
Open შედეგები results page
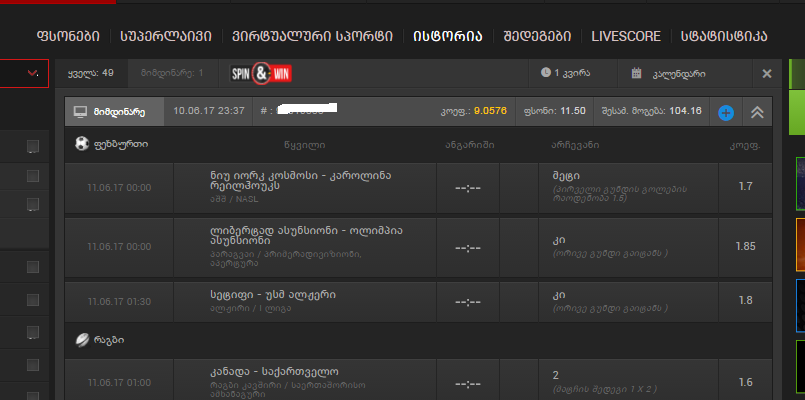pos(538,36)
